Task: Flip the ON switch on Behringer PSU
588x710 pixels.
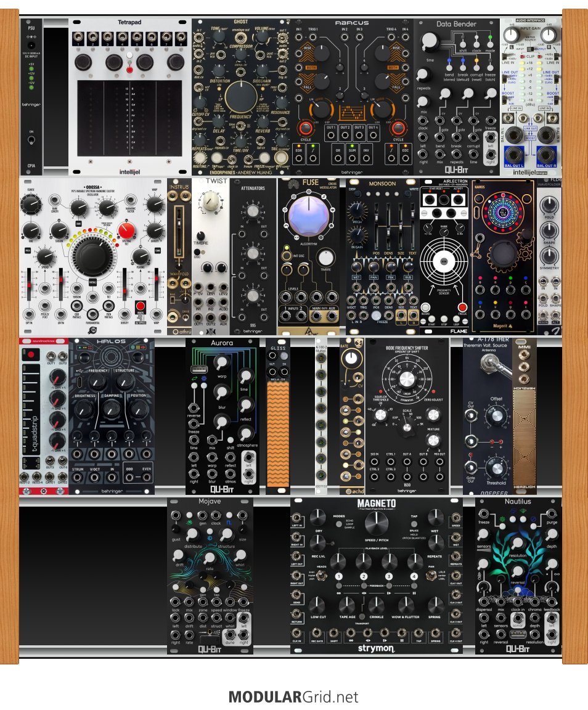Action: [31, 139]
